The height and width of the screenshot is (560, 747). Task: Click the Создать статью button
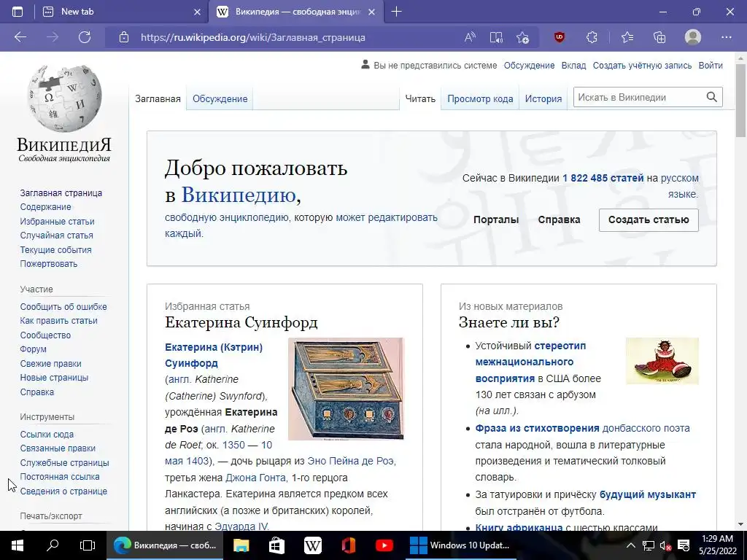point(649,220)
